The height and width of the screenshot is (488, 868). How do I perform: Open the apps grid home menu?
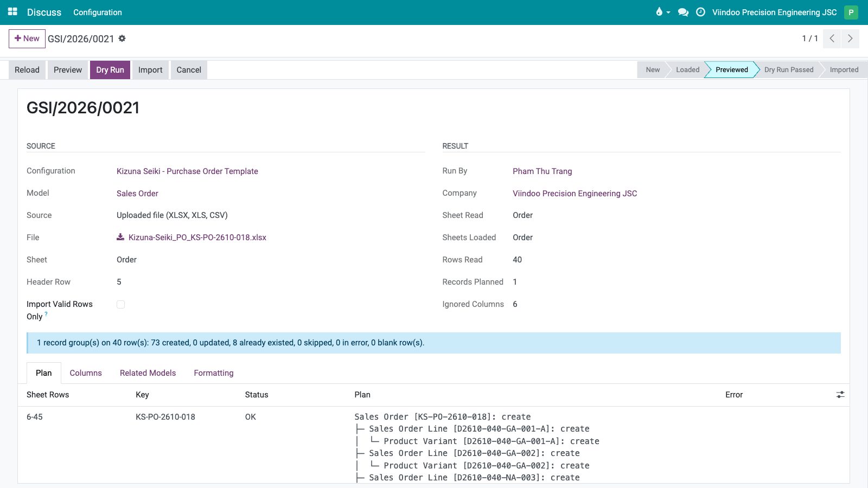pyautogui.click(x=12, y=12)
